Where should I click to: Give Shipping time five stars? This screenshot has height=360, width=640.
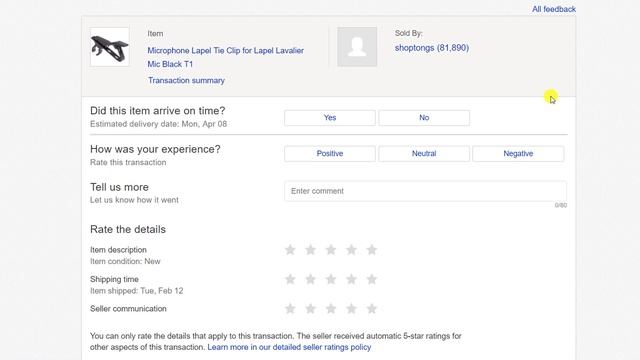(x=372, y=279)
